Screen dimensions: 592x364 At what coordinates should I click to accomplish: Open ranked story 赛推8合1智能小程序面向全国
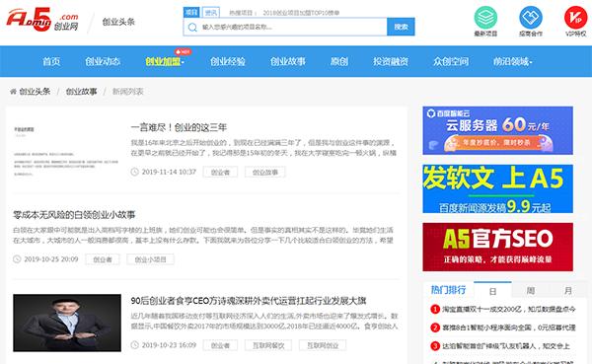[509, 328]
